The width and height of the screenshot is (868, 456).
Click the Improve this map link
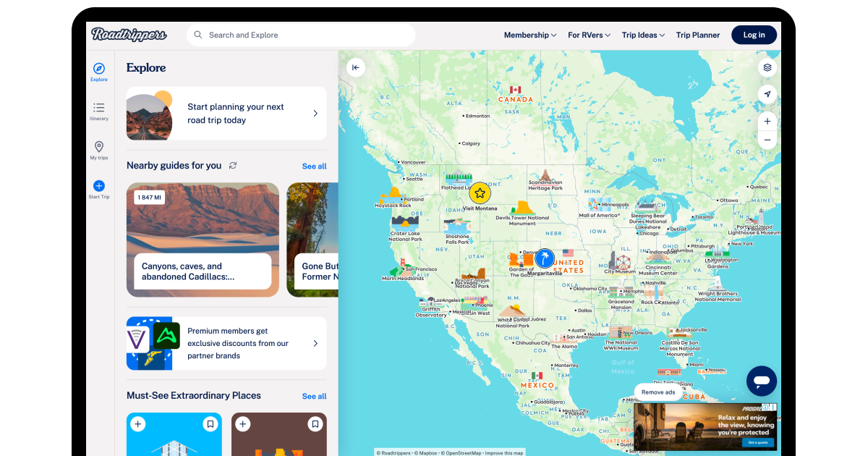point(503,453)
